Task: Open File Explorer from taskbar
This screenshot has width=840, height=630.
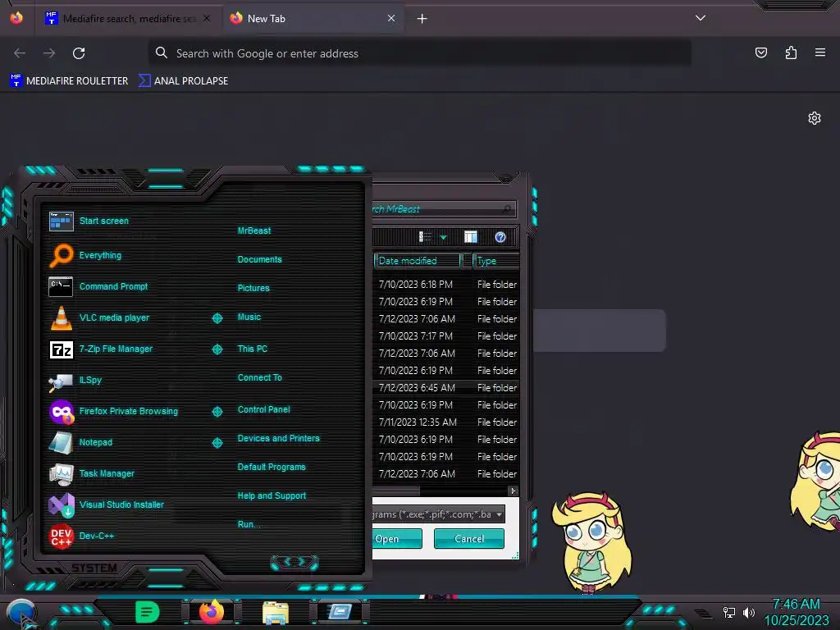Action: click(276, 612)
